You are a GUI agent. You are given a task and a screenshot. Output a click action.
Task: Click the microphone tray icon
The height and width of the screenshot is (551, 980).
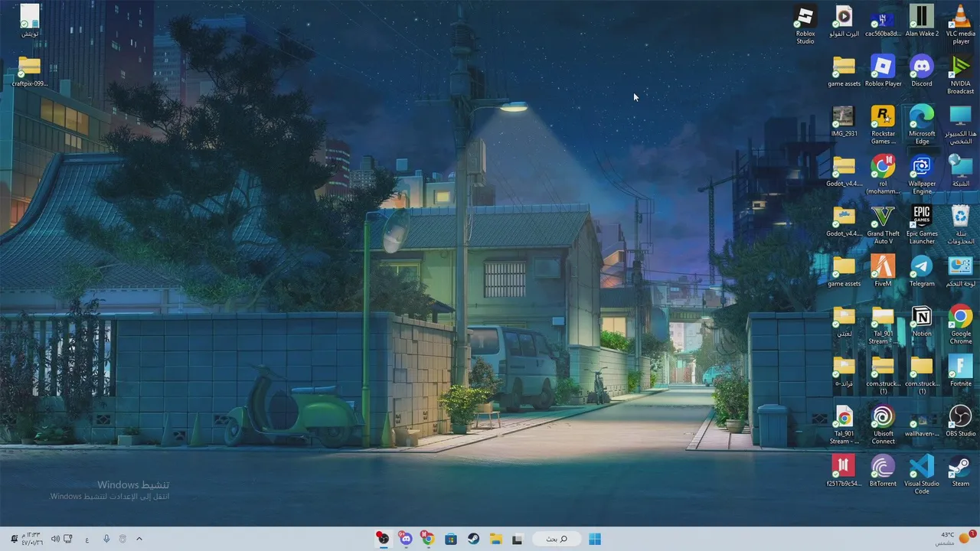point(106,539)
